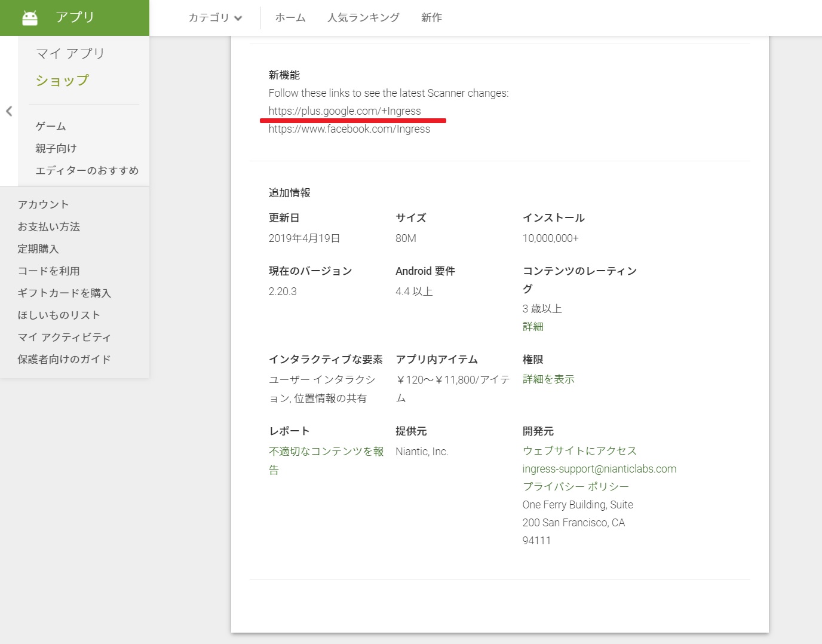This screenshot has width=822, height=644.
Task: Collapse sidebar with left chevron arrow
Action: click(x=9, y=111)
